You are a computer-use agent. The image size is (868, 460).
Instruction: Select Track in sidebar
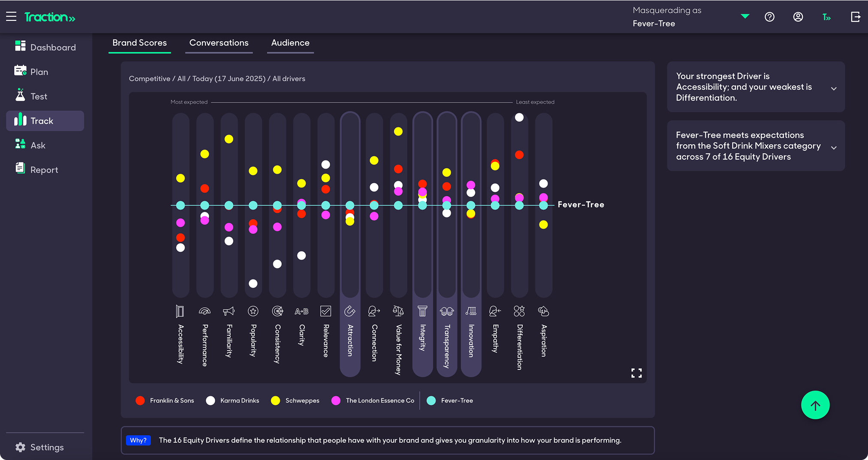click(x=45, y=121)
